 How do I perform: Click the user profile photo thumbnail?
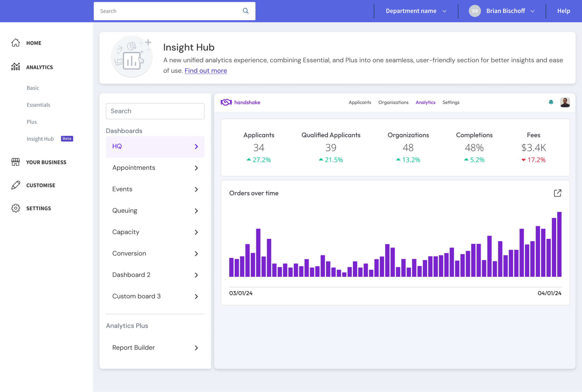[565, 102]
